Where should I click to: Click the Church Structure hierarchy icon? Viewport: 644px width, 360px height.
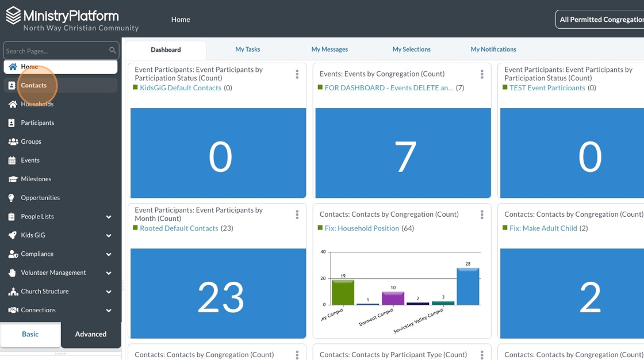click(x=13, y=292)
